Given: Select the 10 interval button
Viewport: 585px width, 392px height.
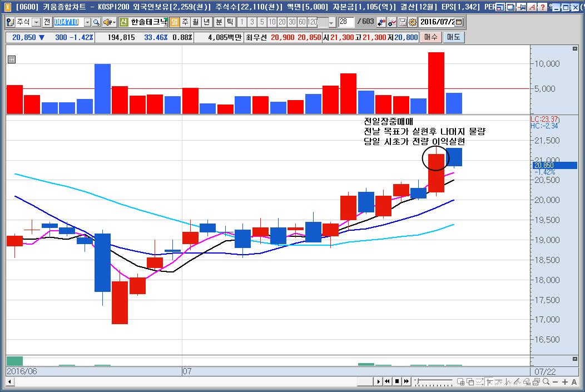Looking at the screenshot, I should click(x=272, y=22).
